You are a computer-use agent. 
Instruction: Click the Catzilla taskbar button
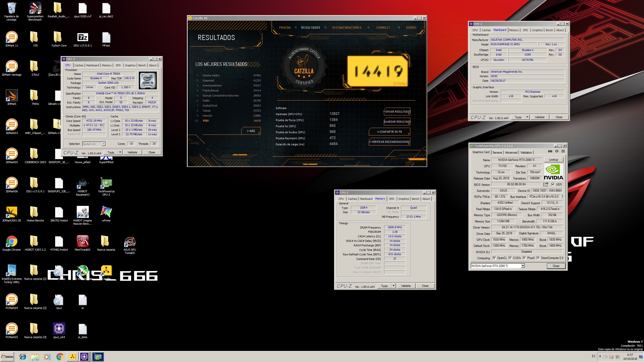(73, 357)
